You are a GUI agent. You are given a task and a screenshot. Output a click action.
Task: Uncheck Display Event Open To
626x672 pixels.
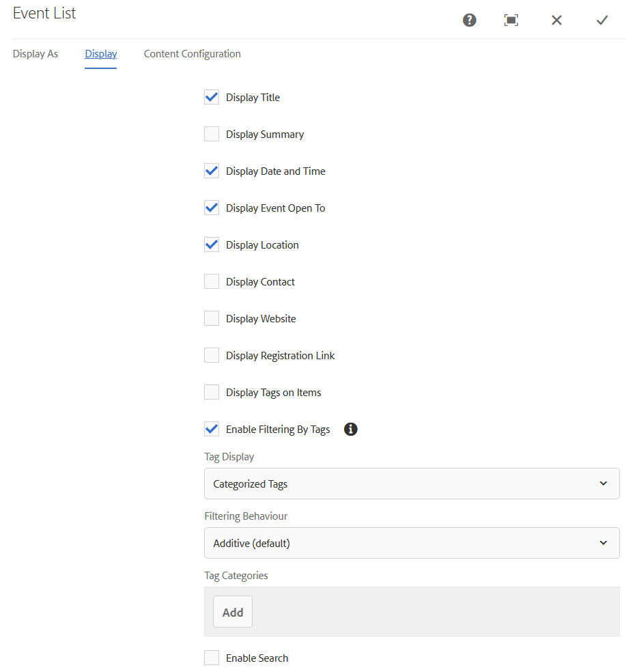(212, 208)
